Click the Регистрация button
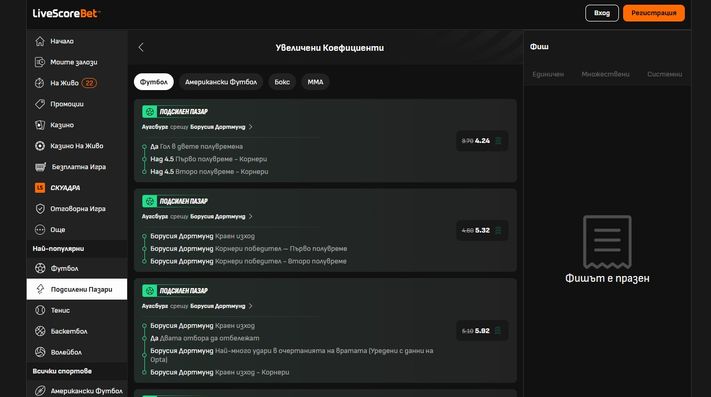 (654, 13)
